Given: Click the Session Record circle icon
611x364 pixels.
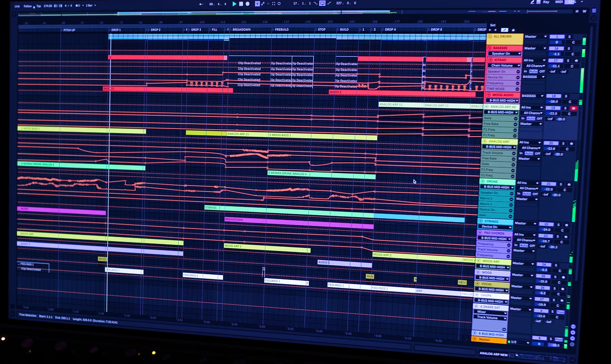Looking at the screenshot, I should coord(279,4).
